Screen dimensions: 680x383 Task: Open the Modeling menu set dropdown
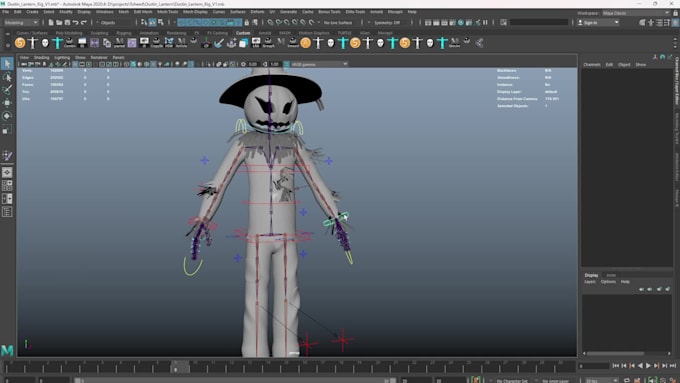coord(21,23)
